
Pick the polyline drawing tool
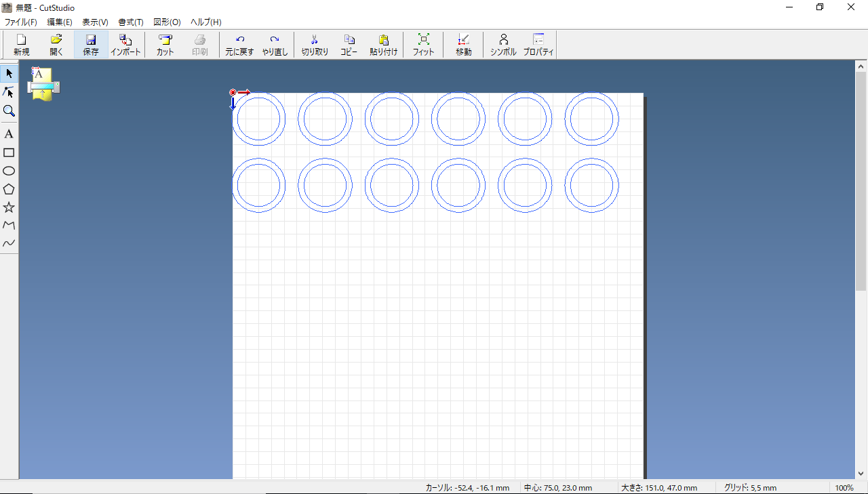click(x=9, y=225)
